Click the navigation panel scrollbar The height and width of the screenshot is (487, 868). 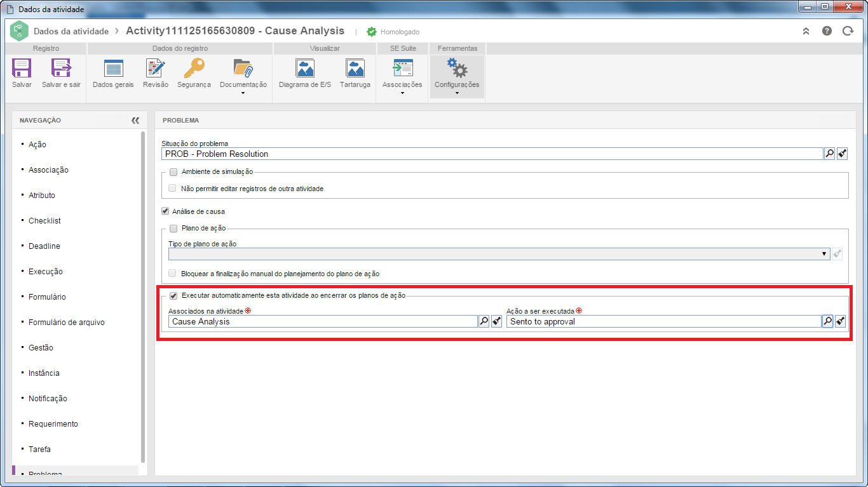[x=143, y=297]
